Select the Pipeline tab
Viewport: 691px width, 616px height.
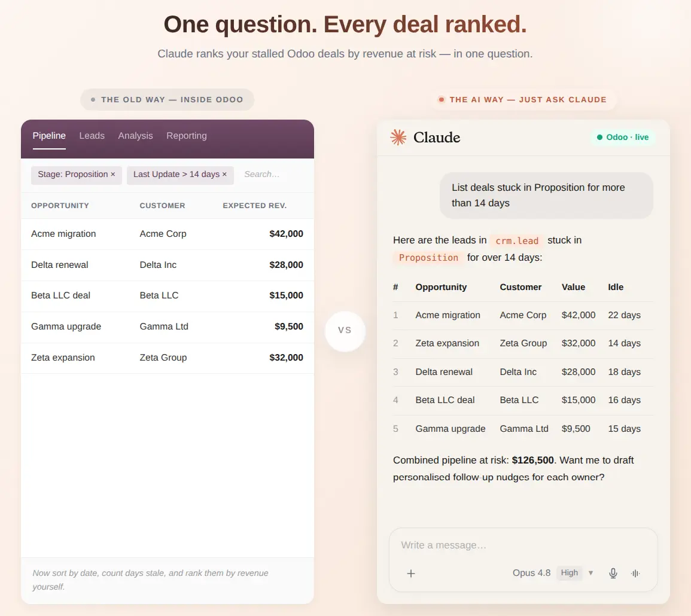(x=49, y=136)
